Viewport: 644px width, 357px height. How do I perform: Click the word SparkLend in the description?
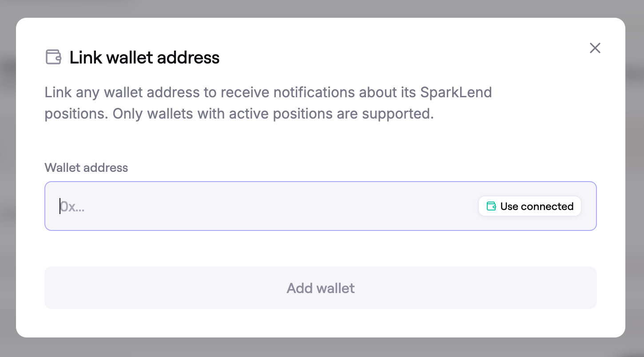point(456,92)
